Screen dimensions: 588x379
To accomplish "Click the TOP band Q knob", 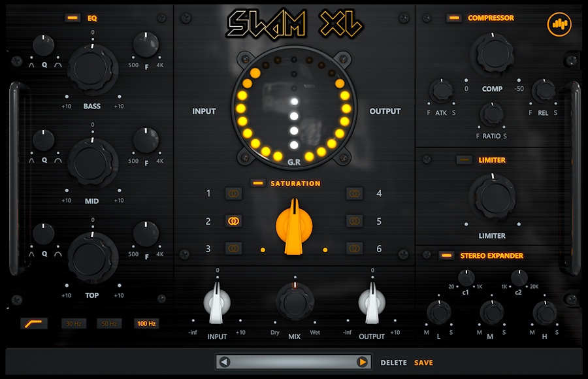I will (44, 234).
